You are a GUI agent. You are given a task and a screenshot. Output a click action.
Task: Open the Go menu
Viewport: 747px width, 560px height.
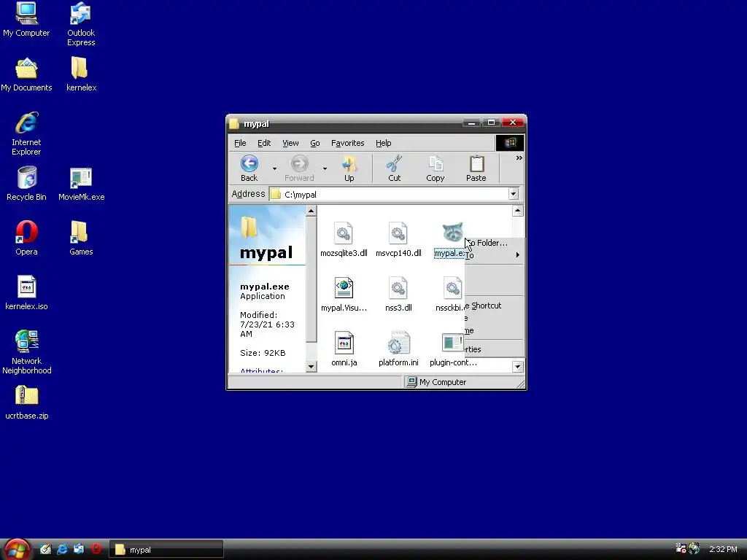point(315,143)
